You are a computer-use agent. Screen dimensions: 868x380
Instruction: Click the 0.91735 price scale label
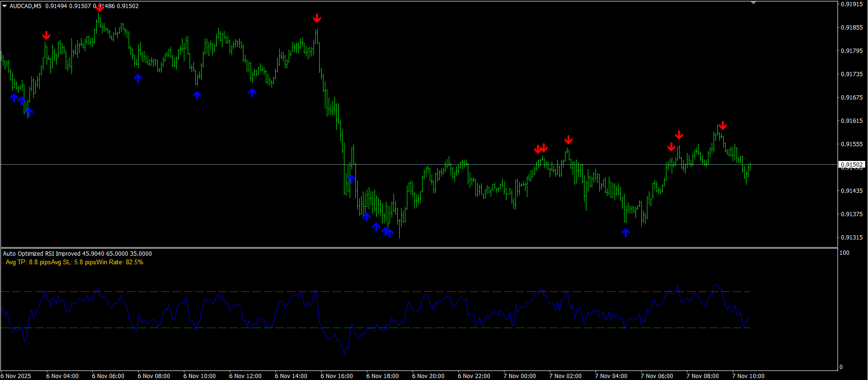[x=852, y=74]
